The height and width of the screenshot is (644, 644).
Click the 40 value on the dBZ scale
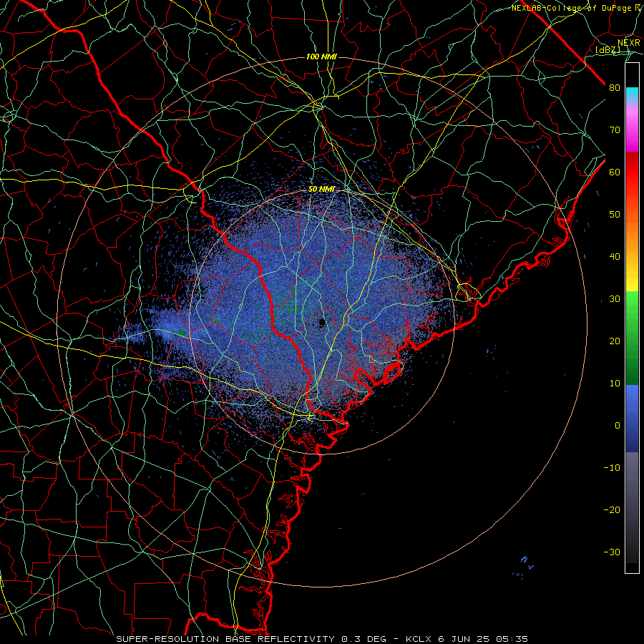[x=615, y=257]
